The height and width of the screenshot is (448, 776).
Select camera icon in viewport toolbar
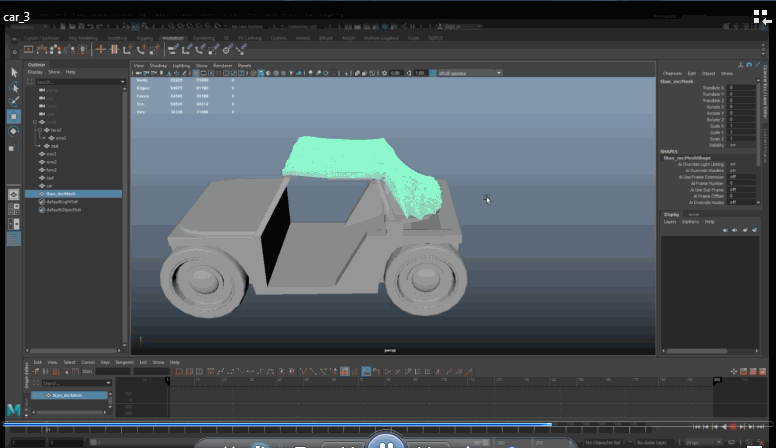coord(139,73)
